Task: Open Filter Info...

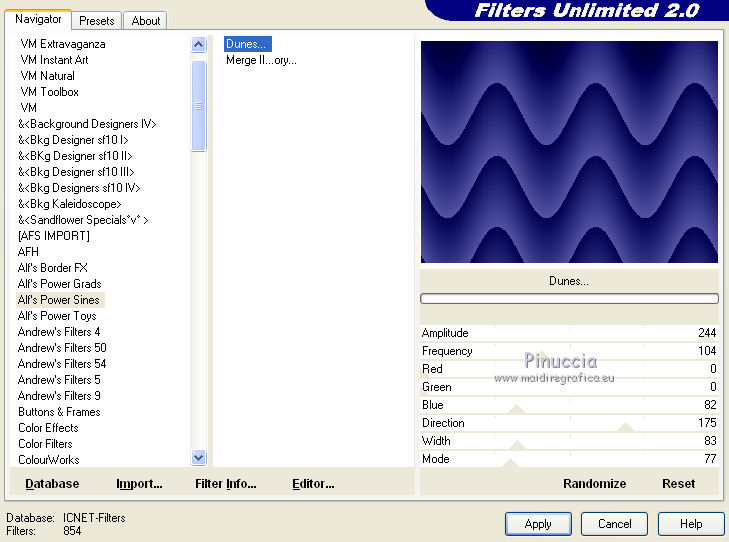Action: point(225,483)
